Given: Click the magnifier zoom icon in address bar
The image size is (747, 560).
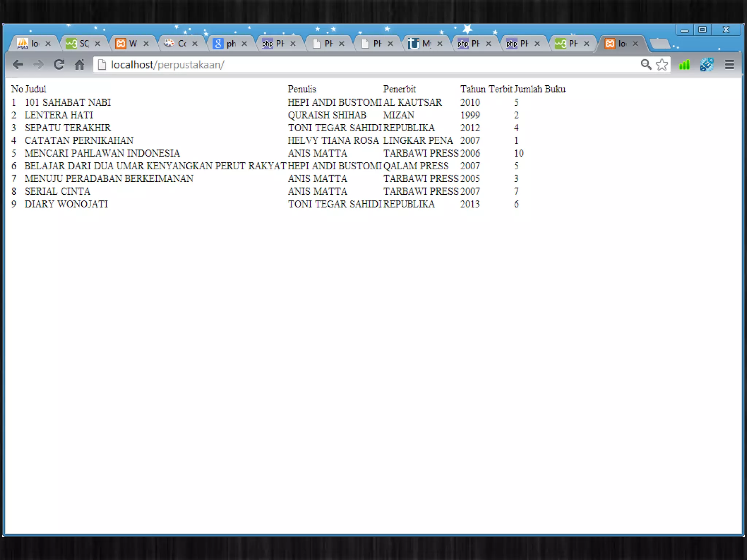Looking at the screenshot, I should [x=646, y=65].
